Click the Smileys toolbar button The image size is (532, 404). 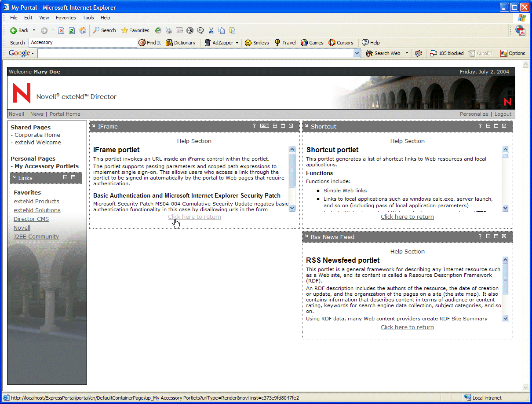(x=257, y=43)
